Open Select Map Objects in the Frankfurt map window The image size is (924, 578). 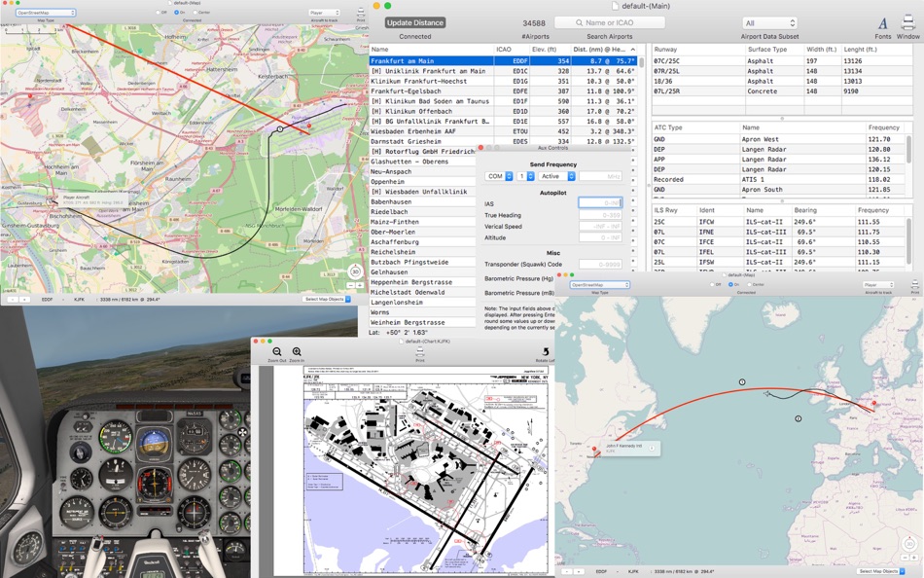[327, 300]
